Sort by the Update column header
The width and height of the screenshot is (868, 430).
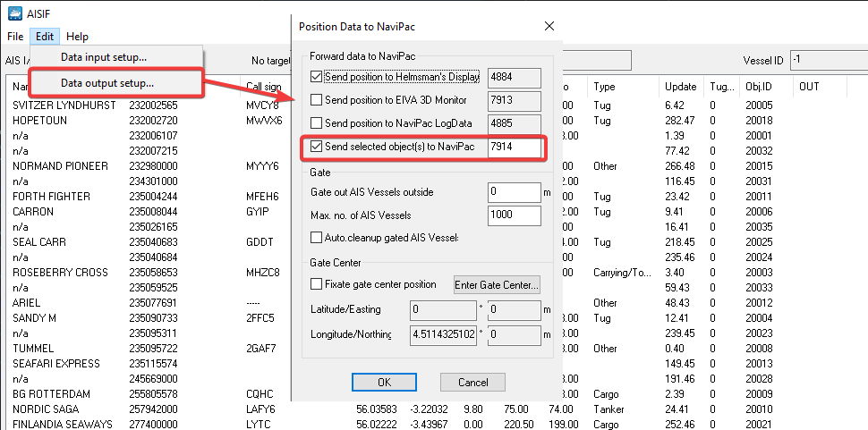point(681,87)
